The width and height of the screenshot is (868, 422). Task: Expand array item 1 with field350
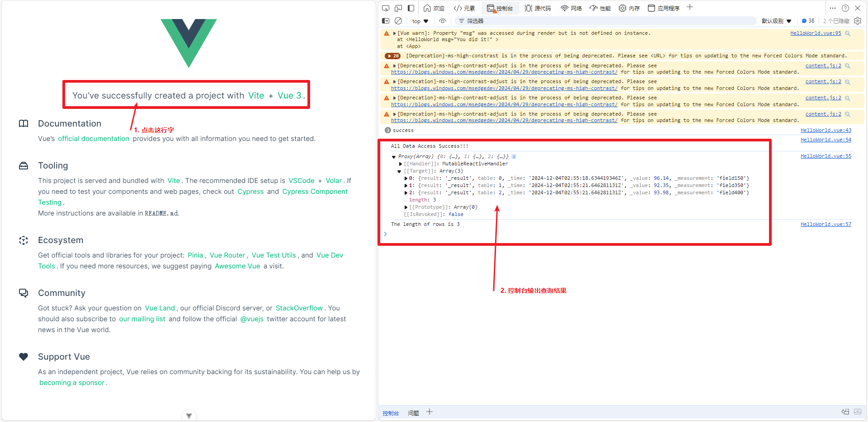(x=406, y=186)
